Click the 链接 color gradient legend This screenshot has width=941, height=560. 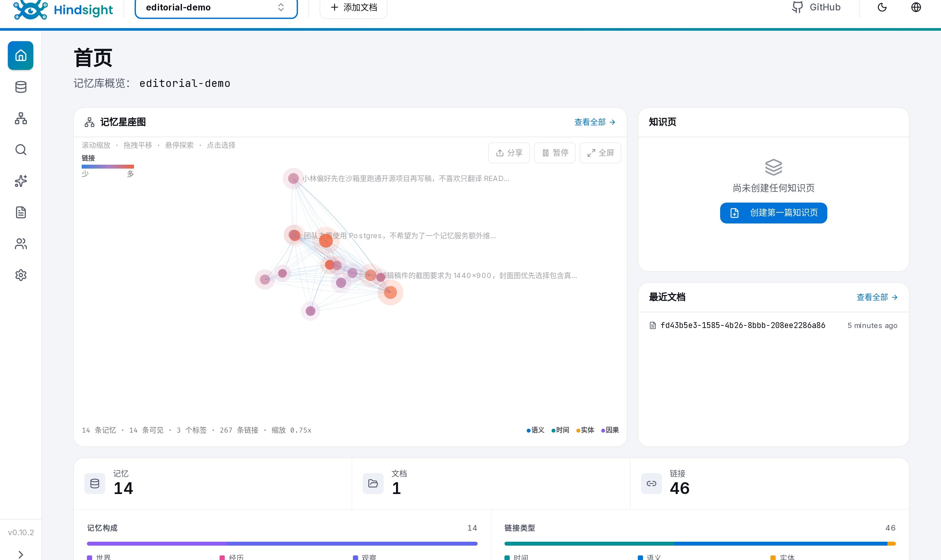pyautogui.click(x=107, y=166)
